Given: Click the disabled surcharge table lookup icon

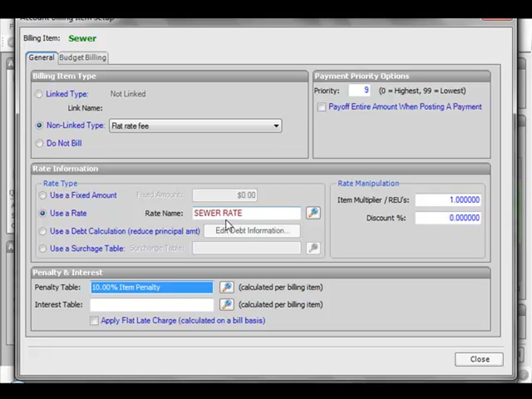Looking at the screenshot, I should (x=313, y=248).
